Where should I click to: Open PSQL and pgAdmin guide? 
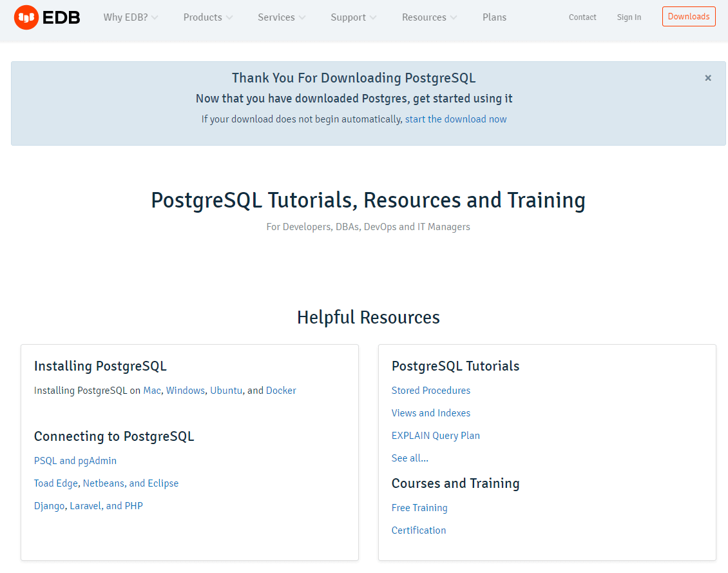(75, 461)
